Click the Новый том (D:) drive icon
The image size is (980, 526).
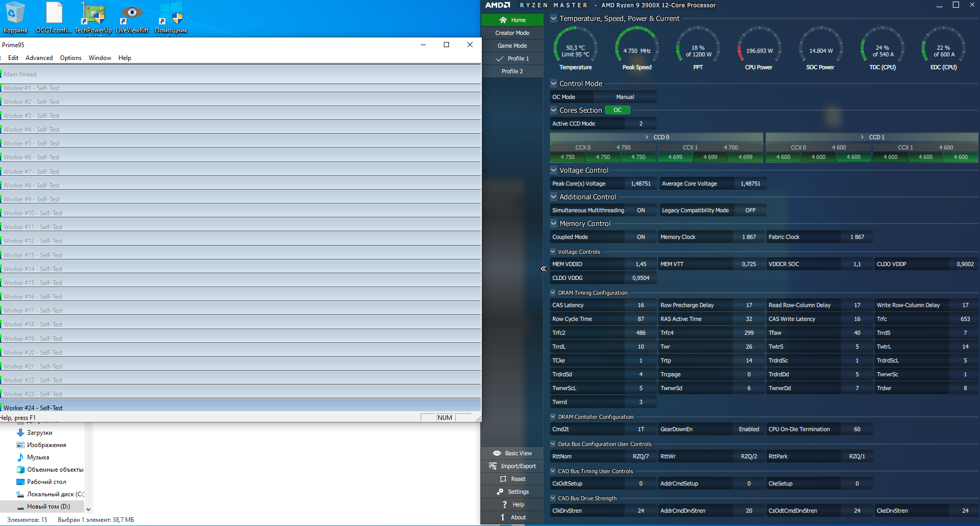(21, 507)
